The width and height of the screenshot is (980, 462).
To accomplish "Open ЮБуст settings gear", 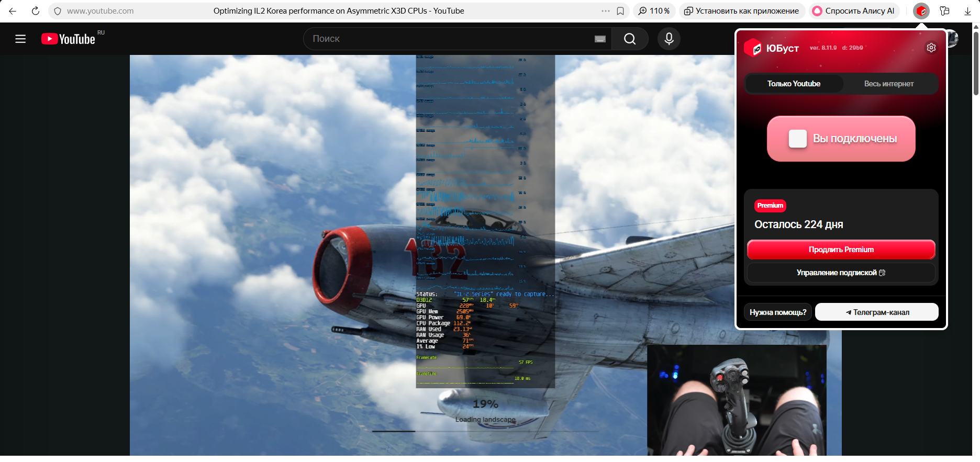I will pos(931,48).
